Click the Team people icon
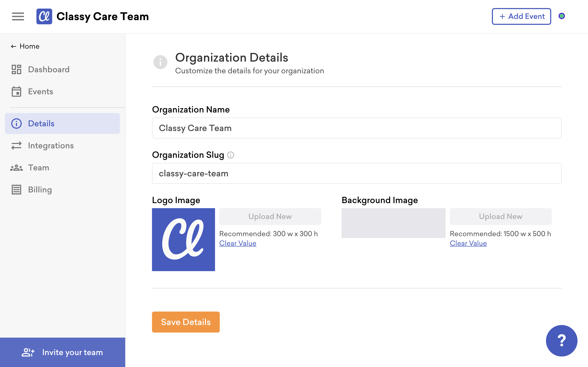This screenshot has width=588, height=367. 16,168
